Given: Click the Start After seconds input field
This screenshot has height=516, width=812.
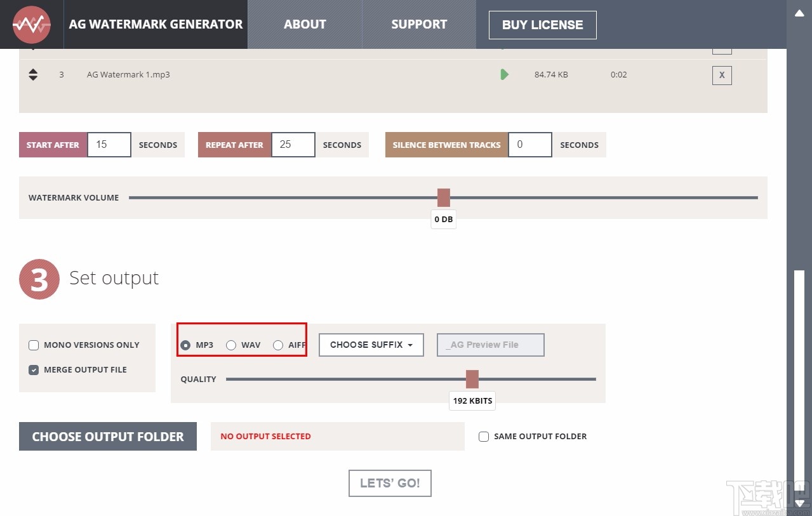Looking at the screenshot, I should [x=109, y=145].
